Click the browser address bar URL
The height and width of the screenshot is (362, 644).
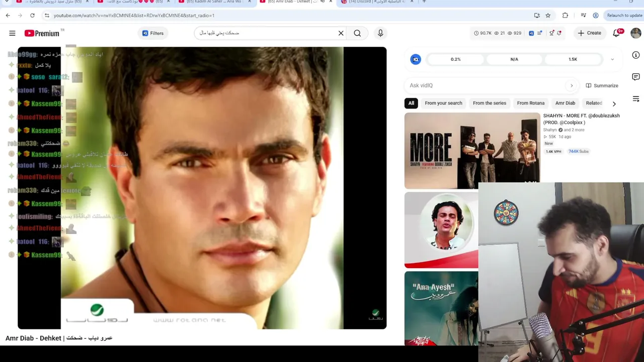point(134,16)
